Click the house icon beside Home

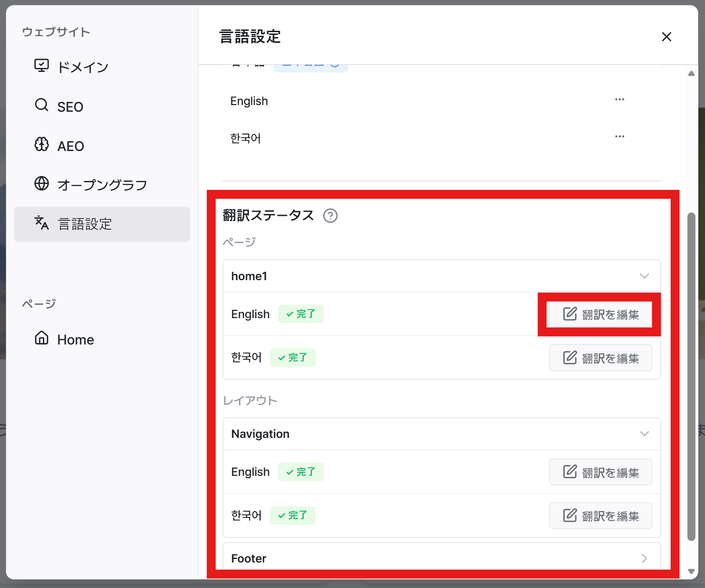point(42,338)
